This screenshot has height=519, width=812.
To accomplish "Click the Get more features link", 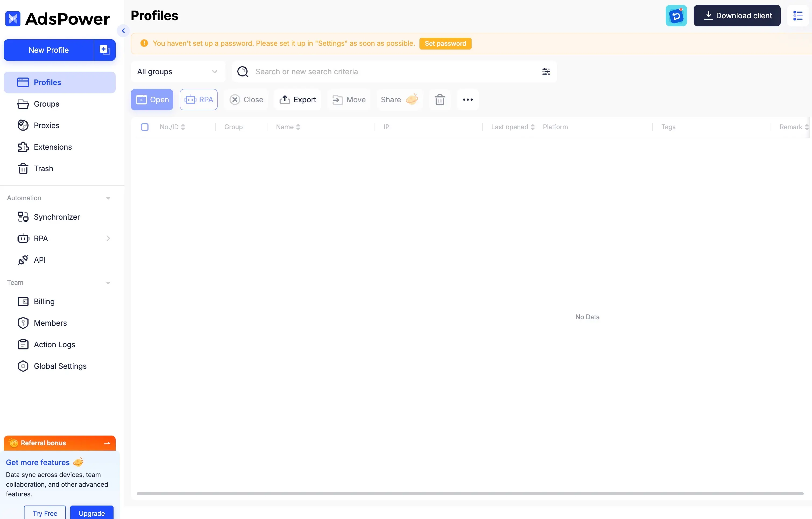I will pos(38,463).
